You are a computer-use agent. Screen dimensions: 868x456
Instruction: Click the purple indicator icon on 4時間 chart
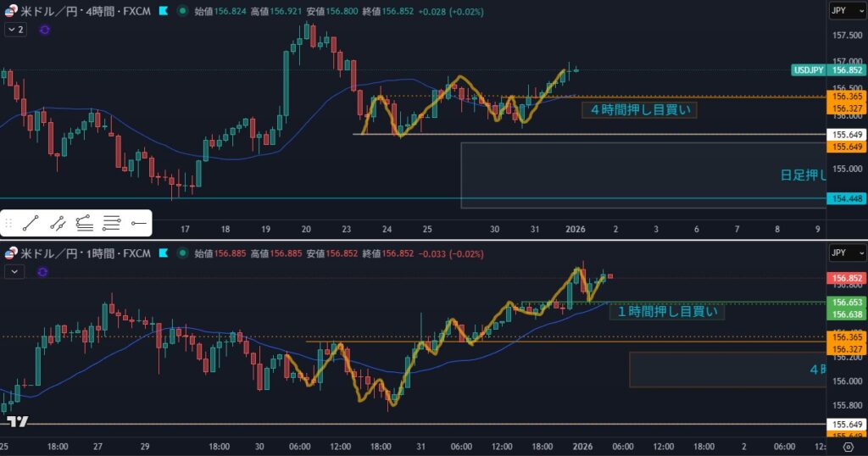(44, 30)
